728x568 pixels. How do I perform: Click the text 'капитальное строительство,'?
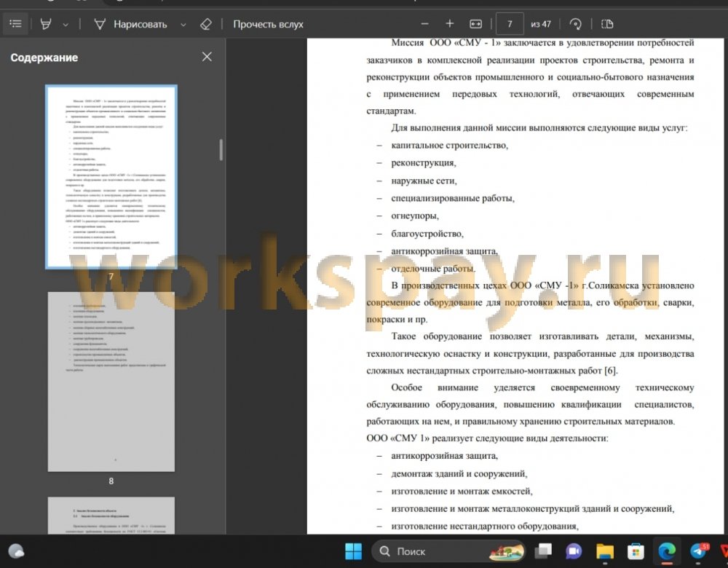(449, 146)
